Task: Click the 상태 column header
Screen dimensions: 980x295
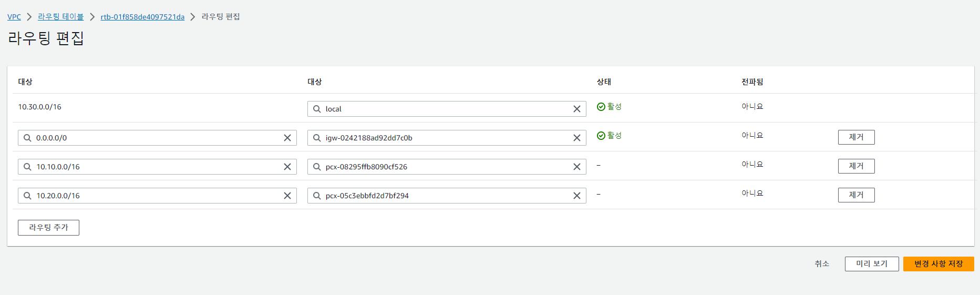Action: [x=604, y=82]
